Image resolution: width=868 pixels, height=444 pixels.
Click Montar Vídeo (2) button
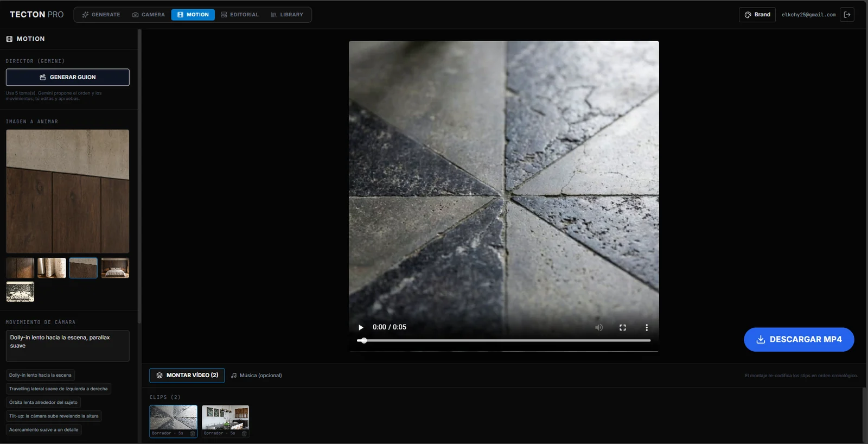(x=187, y=375)
